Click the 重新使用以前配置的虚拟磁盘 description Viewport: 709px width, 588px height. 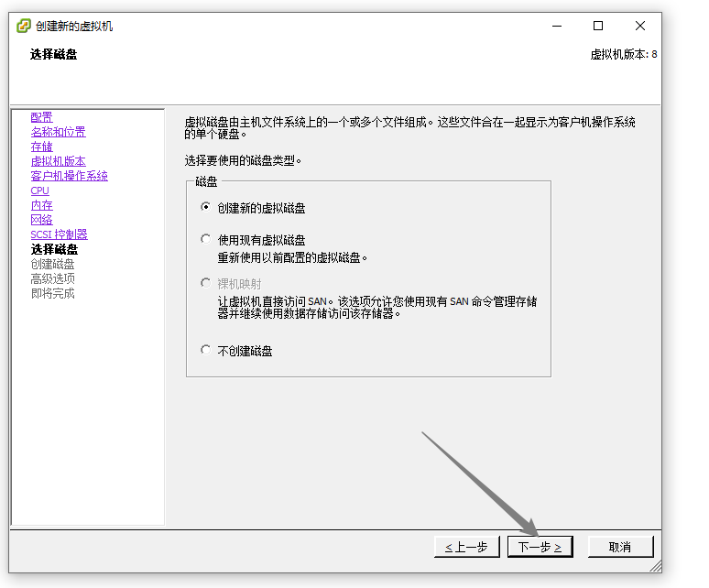tap(292, 258)
